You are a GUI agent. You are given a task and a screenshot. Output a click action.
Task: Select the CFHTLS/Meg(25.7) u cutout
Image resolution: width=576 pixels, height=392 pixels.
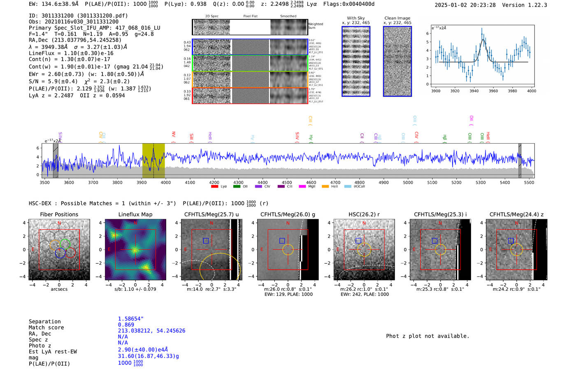click(211, 250)
